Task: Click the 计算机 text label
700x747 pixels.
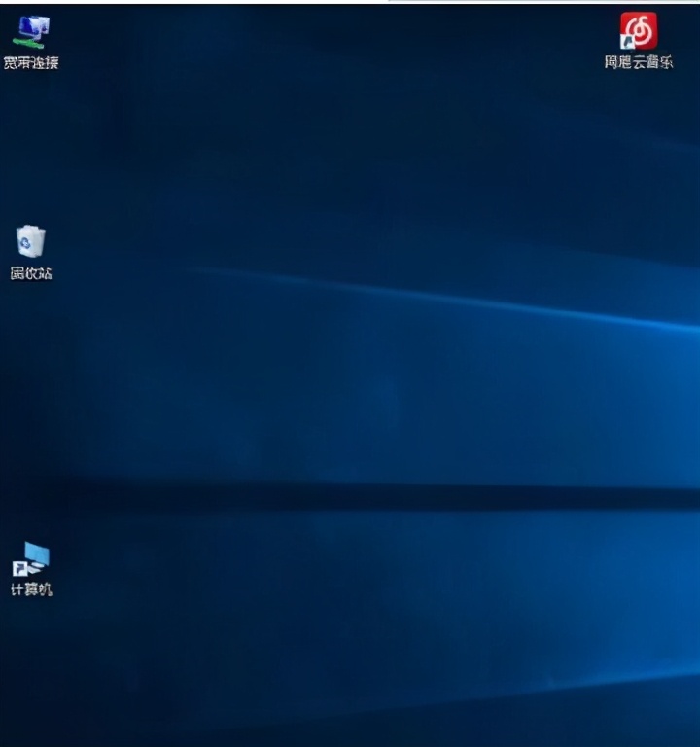Action: pyautogui.click(x=31, y=589)
